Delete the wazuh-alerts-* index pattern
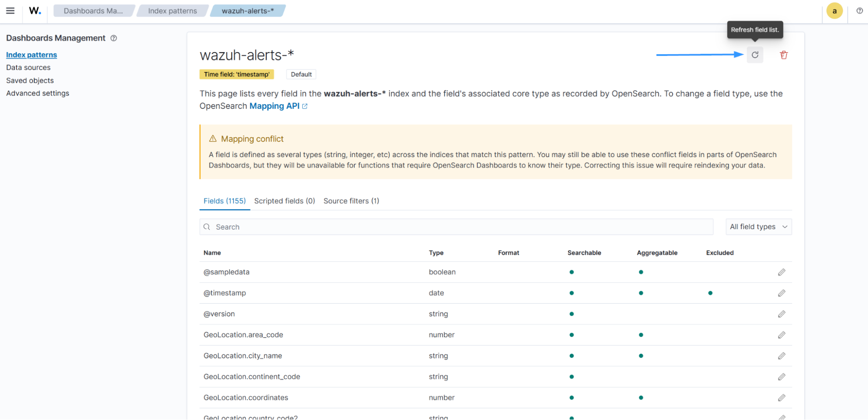This screenshot has width=868, height=420. [x=783, y=55]
